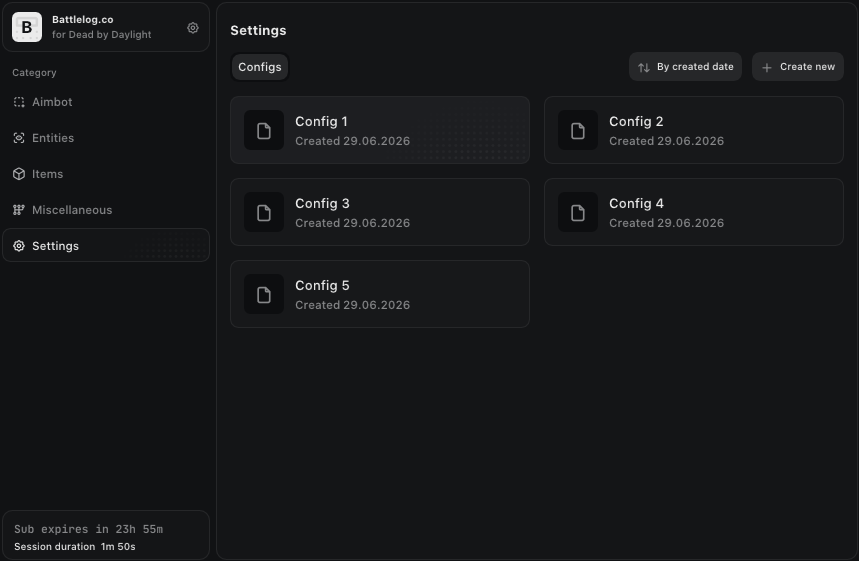Click the Config 3 file icon
This screenshot has width=859, height=561.
264,213
